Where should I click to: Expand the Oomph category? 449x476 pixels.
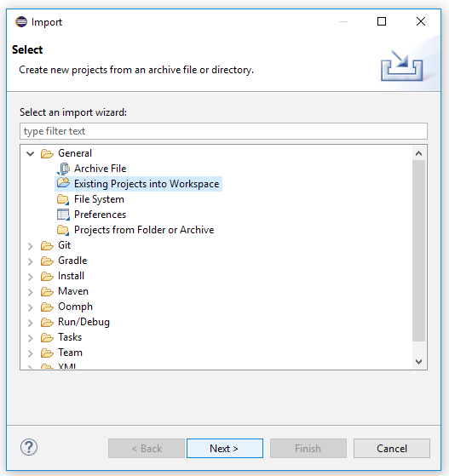coord(30,307)
